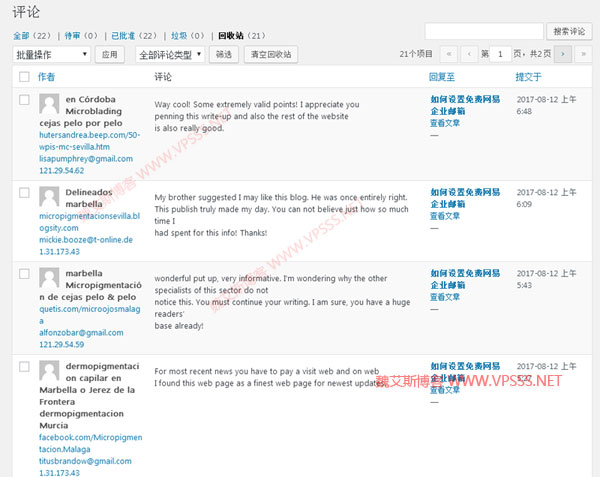Click the 筛选 filter button
This screenshot has width=600, height=477.
224,54
